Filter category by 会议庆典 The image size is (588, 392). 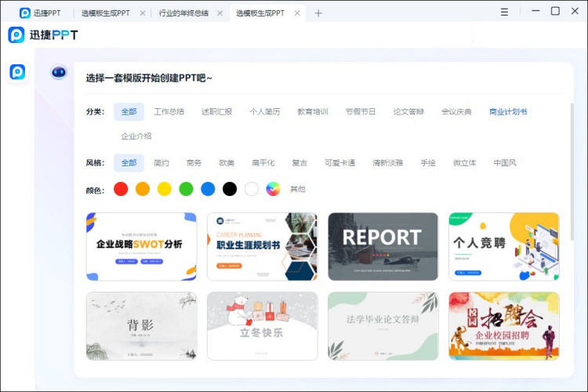coord(456,112)
